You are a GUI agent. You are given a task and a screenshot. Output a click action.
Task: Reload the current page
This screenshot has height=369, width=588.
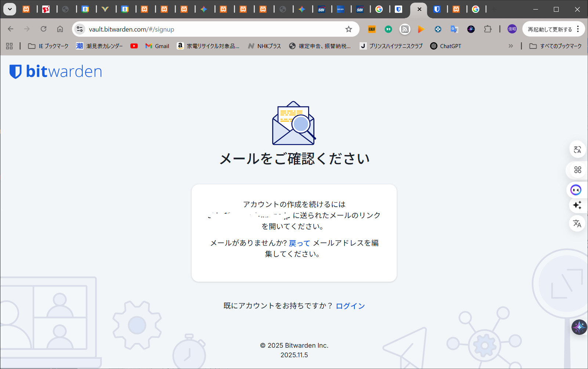tap(43, 29)
